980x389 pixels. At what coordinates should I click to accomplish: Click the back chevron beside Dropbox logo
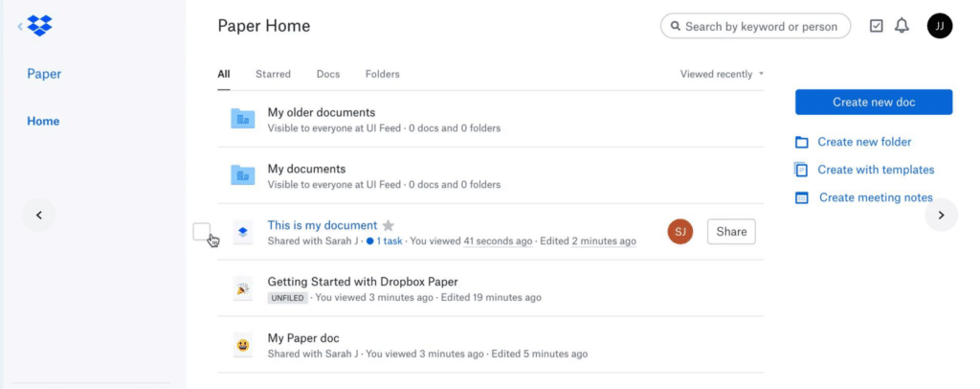(20, 26)
